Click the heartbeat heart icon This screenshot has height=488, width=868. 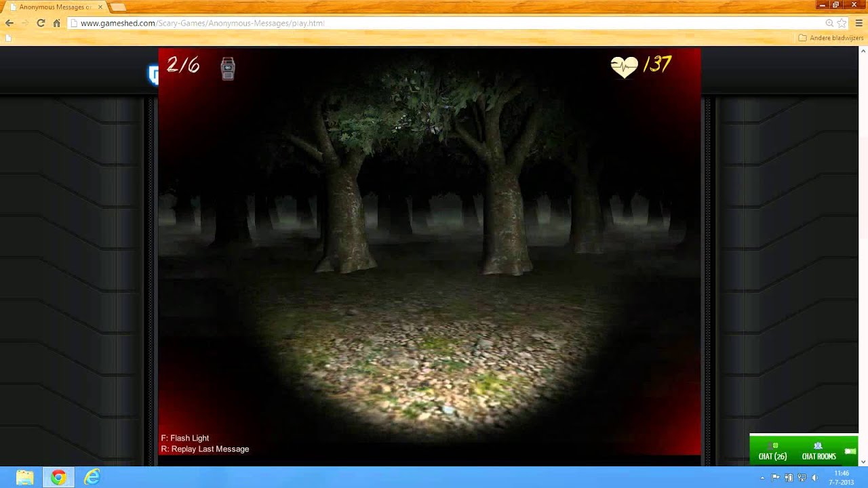[624, 66]
